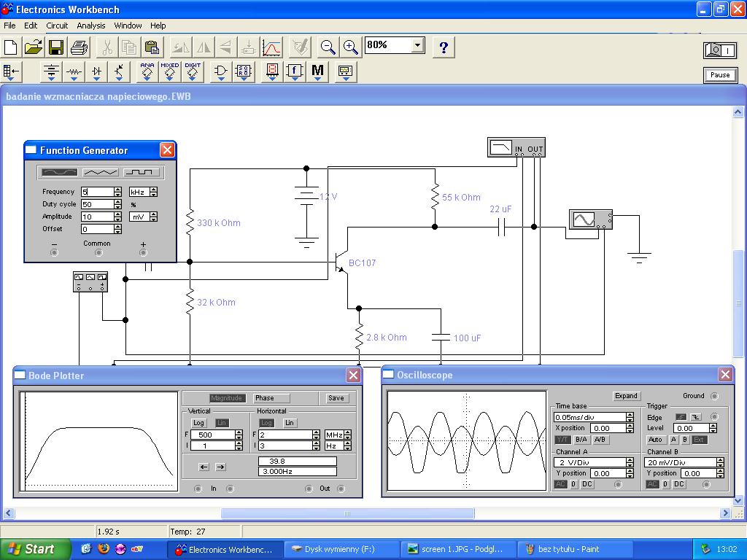Open help with the question mark icon
Image resolution: width=747 pixels, height=560 pixels.
click(444, 47)
